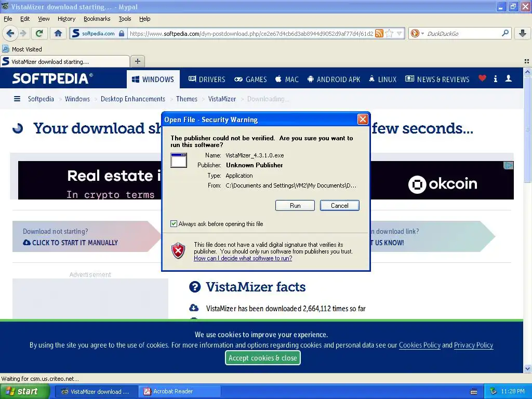Click the page scrollbar up arrow
Viewport: 532px width, 399px height.
click(x=527, y=72)
